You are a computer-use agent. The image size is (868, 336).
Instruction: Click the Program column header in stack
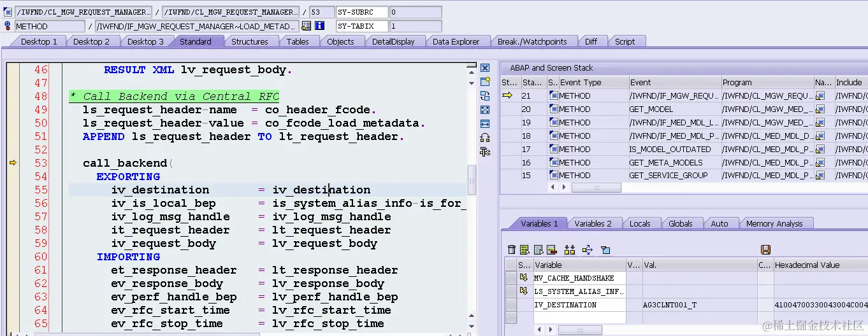pyautogui.click(x=767, y=82)
